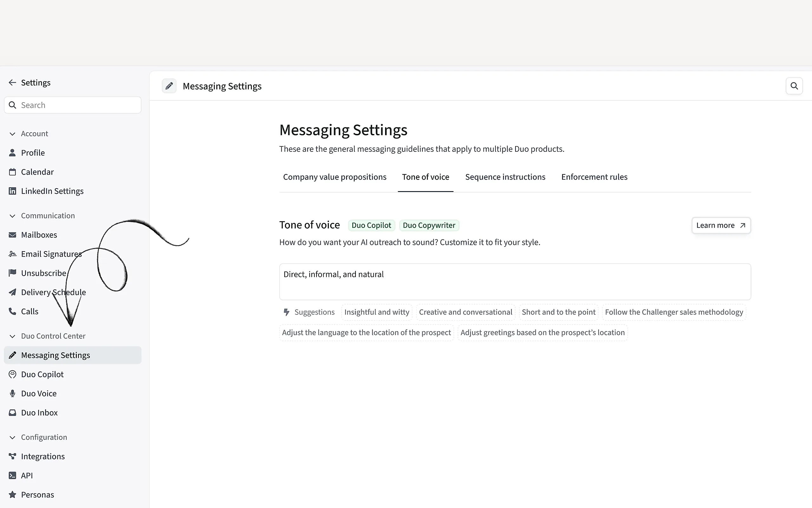Add 'Adjust greetings based on the prospect's location'
This screenshot has height=508, width=812.
pos(543,333)
